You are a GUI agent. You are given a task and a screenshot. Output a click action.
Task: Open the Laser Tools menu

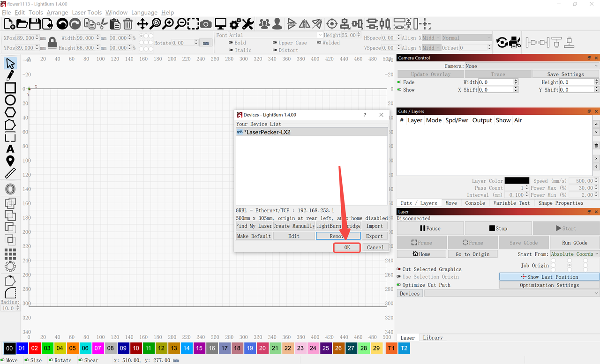click(87, 13)
